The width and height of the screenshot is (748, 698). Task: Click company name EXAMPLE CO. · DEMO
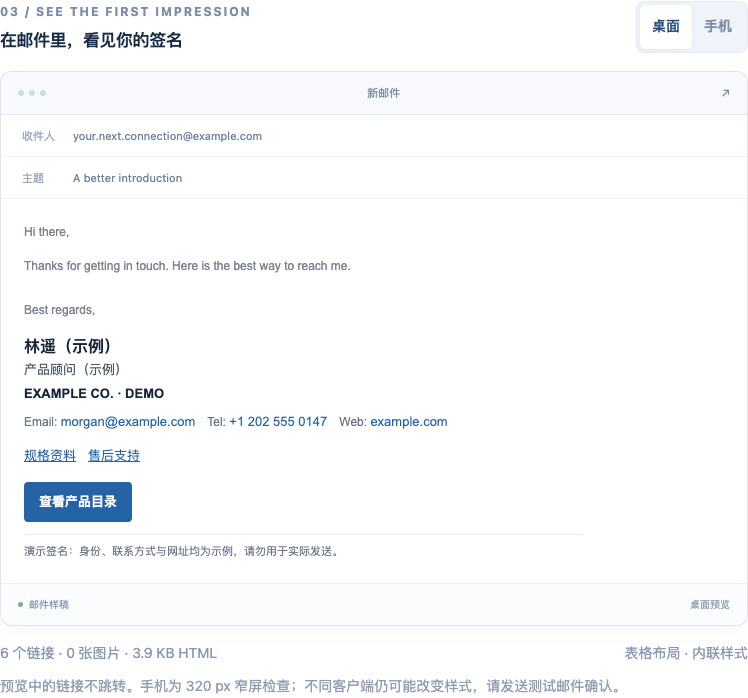(x=94, y=394)
